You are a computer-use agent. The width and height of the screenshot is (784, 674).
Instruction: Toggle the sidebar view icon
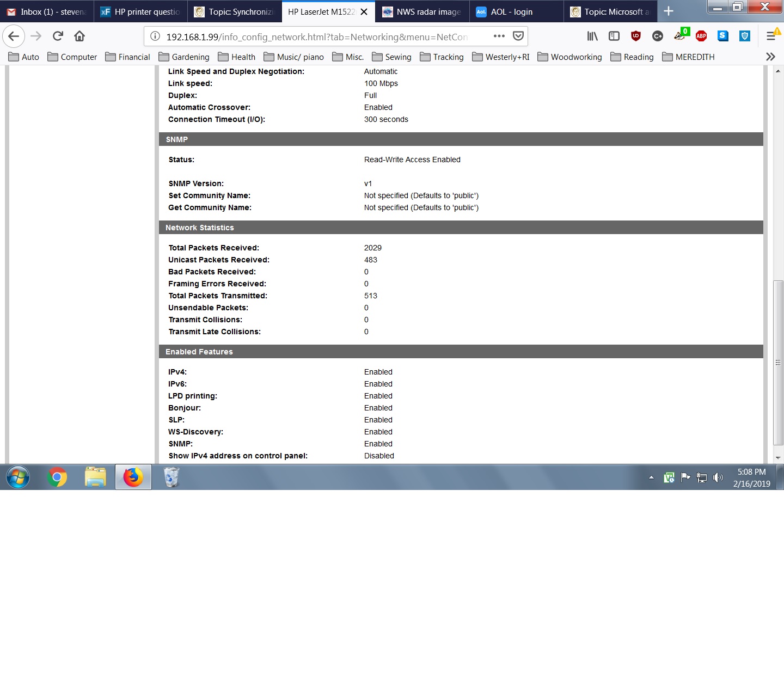click(614, 36)
